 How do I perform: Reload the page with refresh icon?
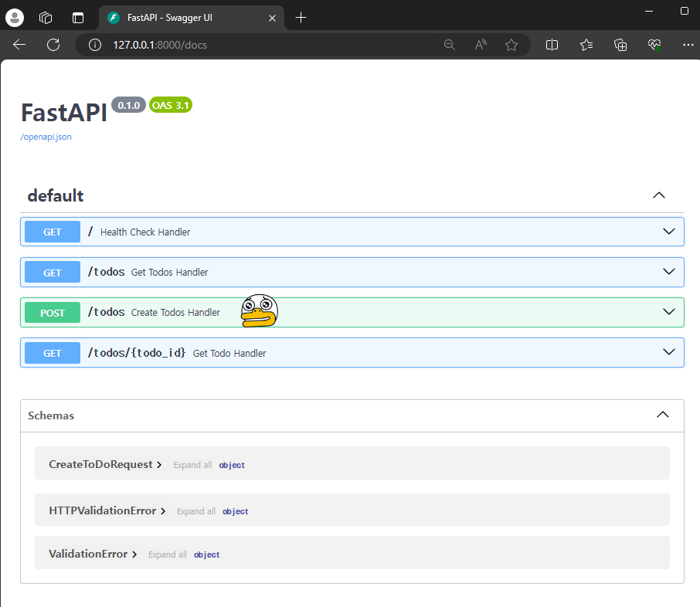[53, 45]
